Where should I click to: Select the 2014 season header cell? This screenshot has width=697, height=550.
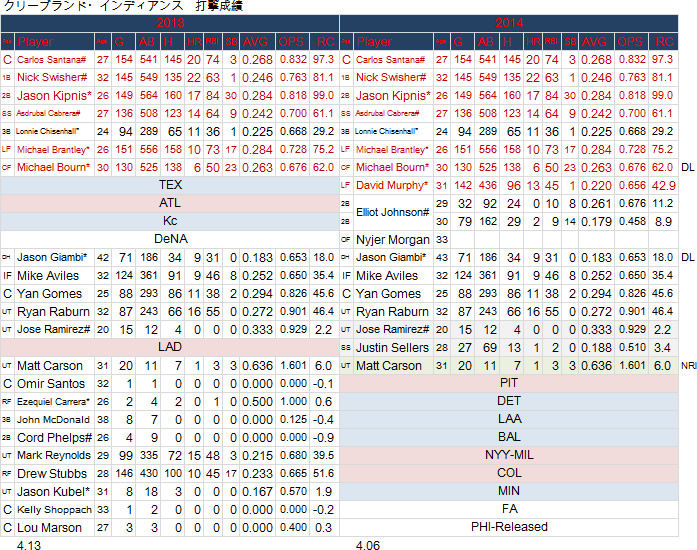tap(509, 23)
